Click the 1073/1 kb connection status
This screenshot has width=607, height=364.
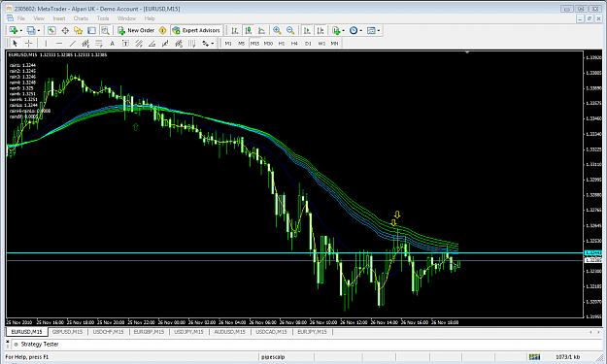coord(567,356)
